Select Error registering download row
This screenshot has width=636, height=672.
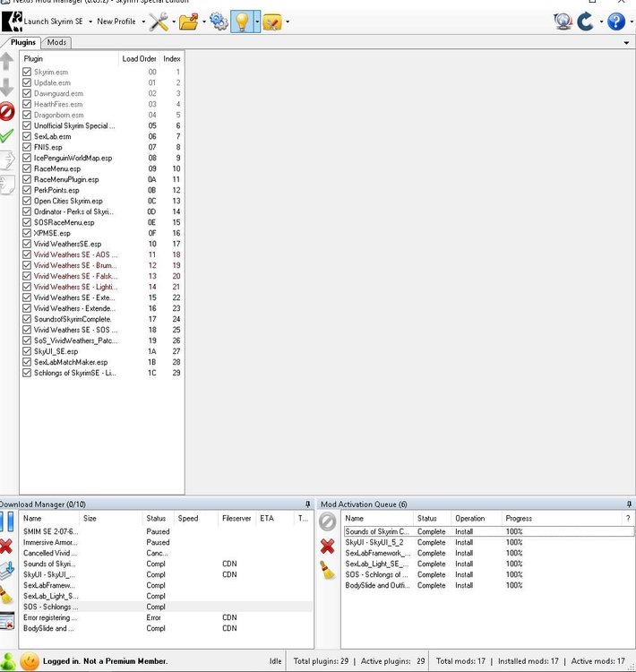(x=167, y=617)
